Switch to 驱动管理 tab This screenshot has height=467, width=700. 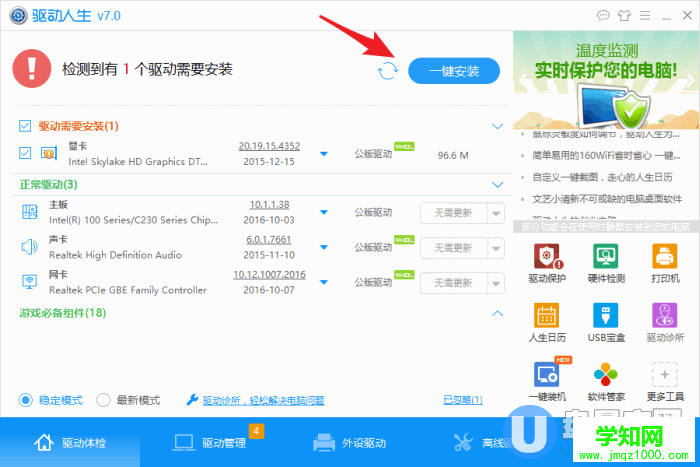point(210,442)
